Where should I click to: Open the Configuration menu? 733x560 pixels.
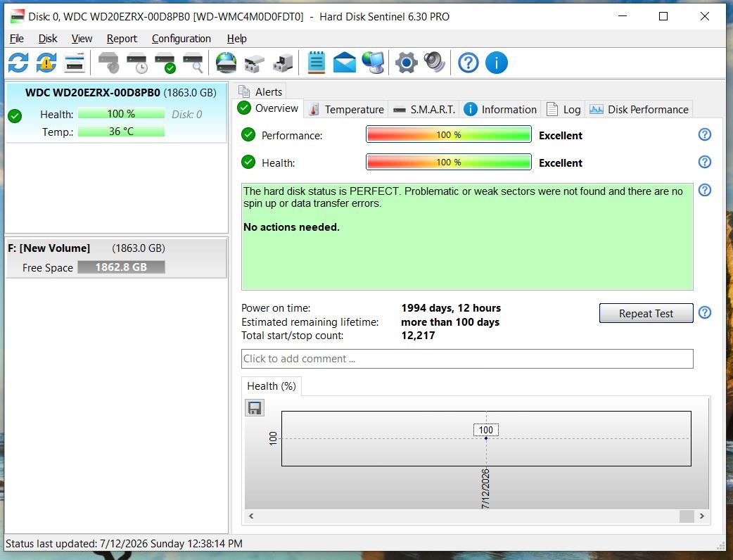(x=181, y=38)
